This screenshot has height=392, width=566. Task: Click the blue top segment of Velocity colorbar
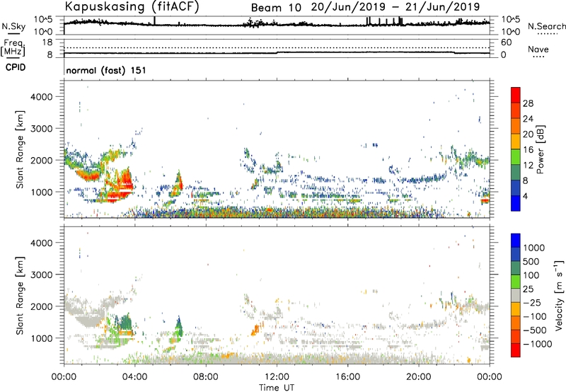pos(516,241)
